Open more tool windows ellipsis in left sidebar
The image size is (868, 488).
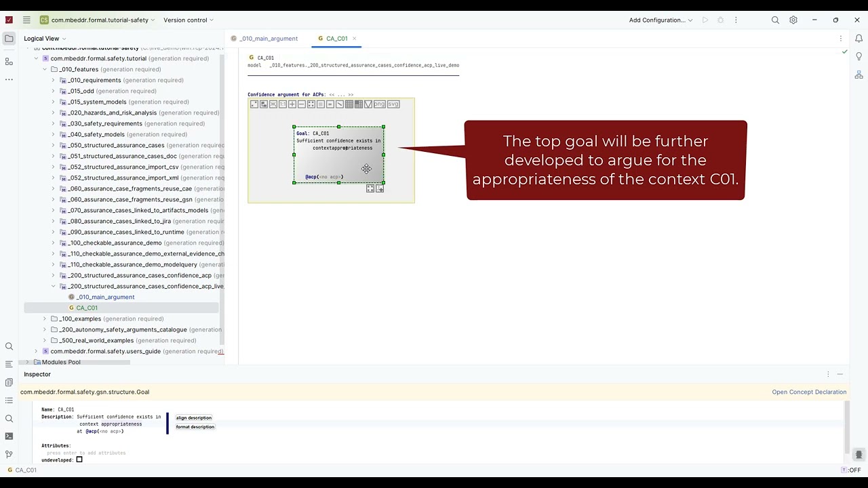point(9,79)
